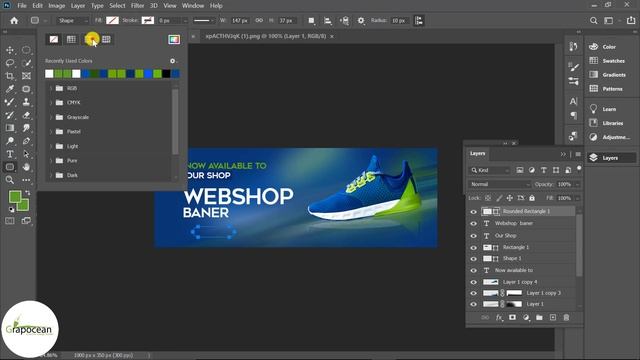Click the Search icon at top right
The image size is (640, 360).
tap(593, 20)
